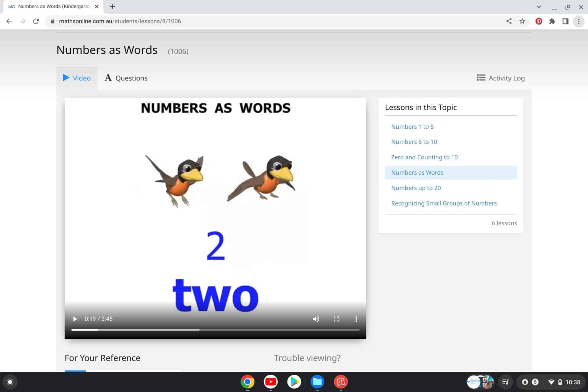Open Chrome's three-dot menu

(579, 21)
